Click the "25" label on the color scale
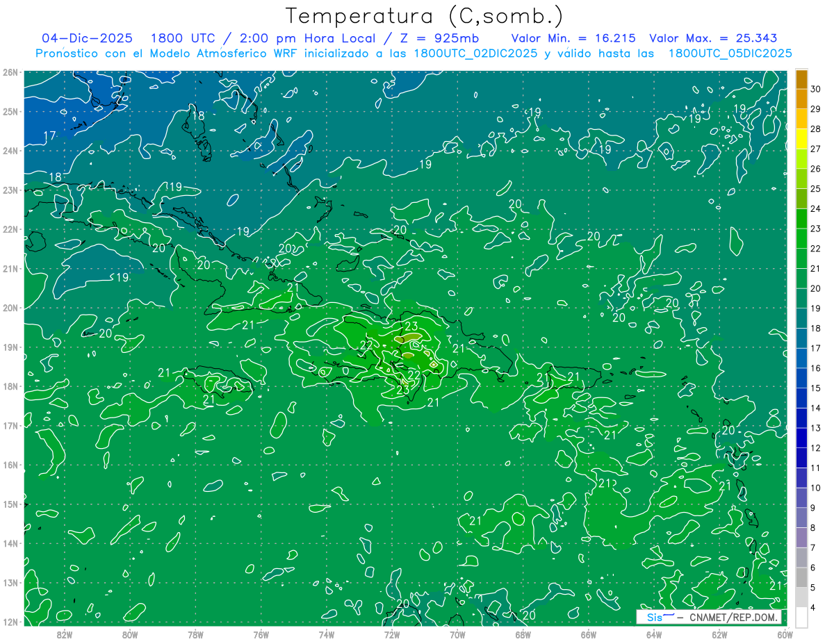This screenshot has width=834, height=644. click(x=815, y=188)
